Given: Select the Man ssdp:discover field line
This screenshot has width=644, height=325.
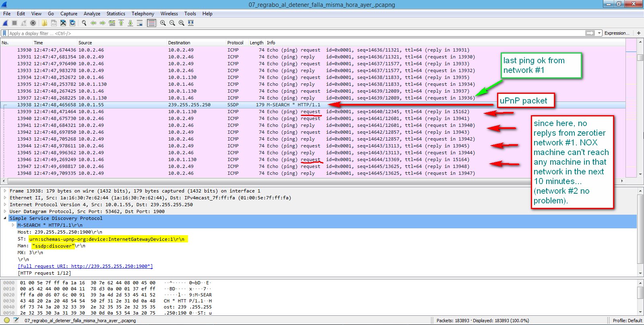Looking at the screenshot, I should (51, 246).
